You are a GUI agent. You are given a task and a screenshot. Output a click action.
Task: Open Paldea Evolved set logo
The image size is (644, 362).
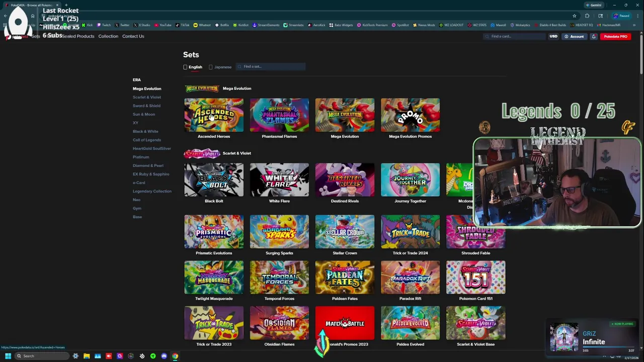click(x=410, y=323)
